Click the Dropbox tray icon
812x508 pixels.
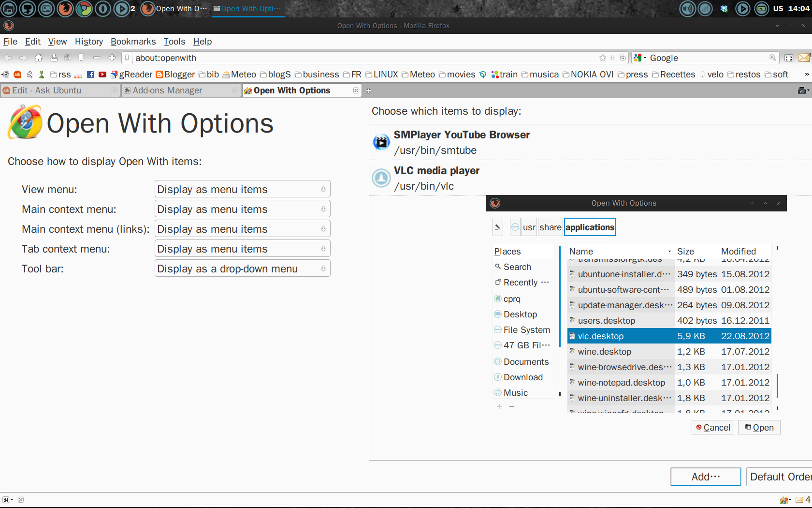[x=724, y=9]
